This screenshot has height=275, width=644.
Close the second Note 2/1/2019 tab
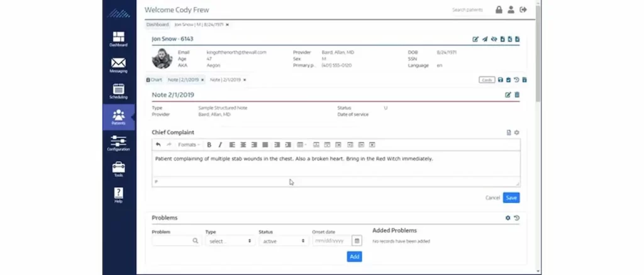pos(245,80)
